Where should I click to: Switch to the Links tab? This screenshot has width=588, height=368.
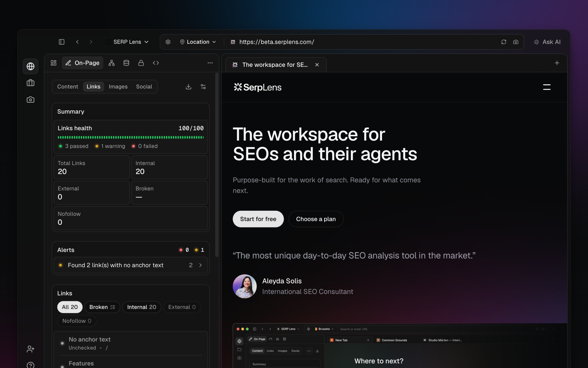tap(94, 87)
